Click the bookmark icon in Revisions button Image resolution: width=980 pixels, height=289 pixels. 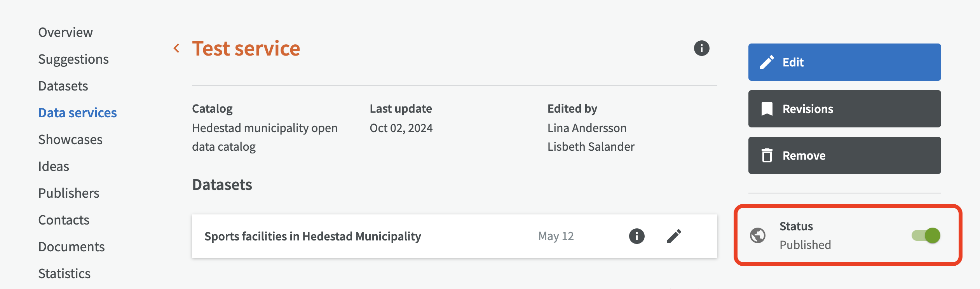click(x=767, y=109)
